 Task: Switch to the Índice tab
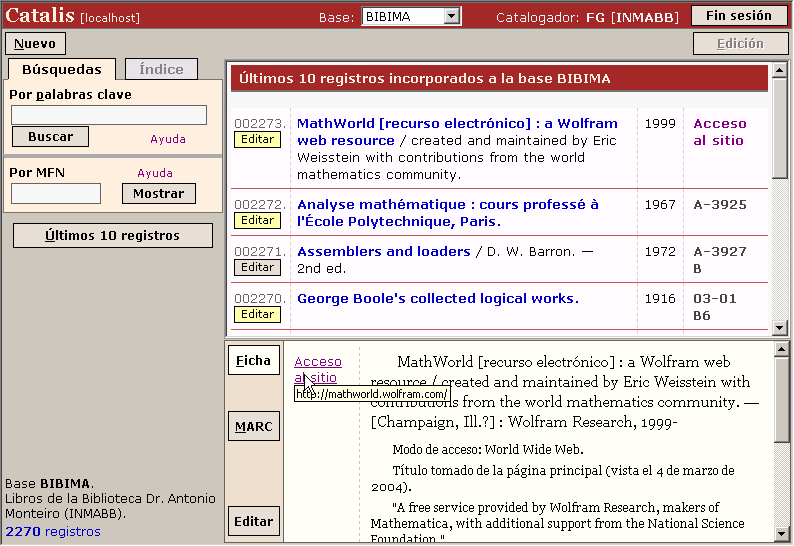coord(161,69)
